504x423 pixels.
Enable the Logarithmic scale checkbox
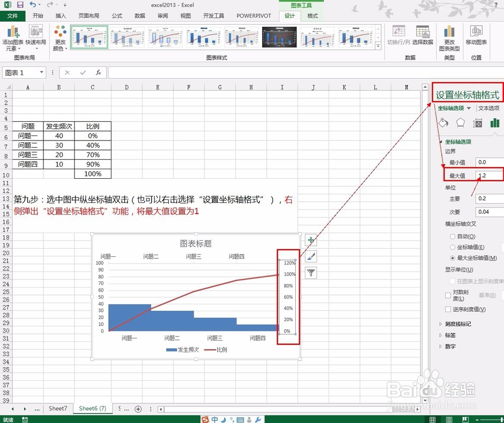pyautogui.click(x=448, y=295)
